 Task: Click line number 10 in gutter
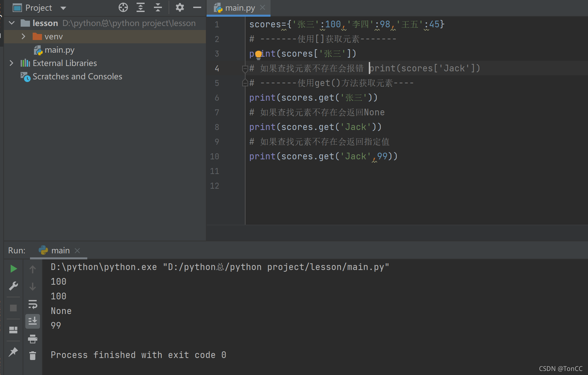click(x=215, y=156)
